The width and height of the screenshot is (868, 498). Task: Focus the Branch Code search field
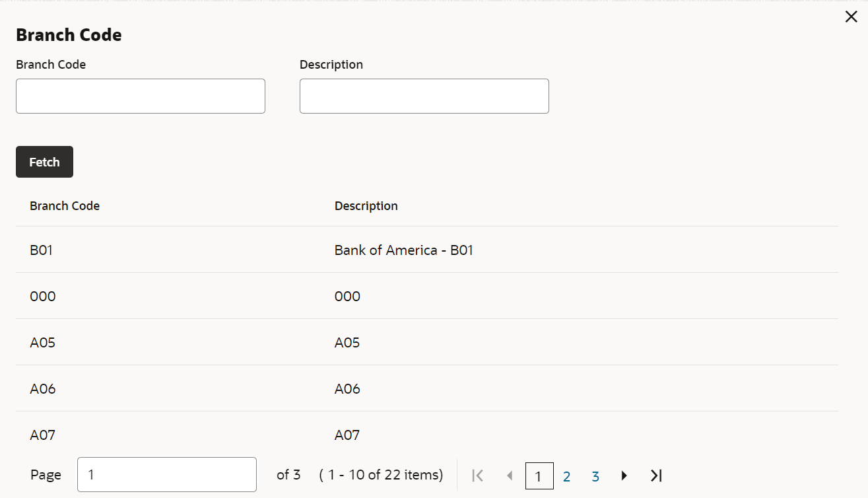pos(141,96)
